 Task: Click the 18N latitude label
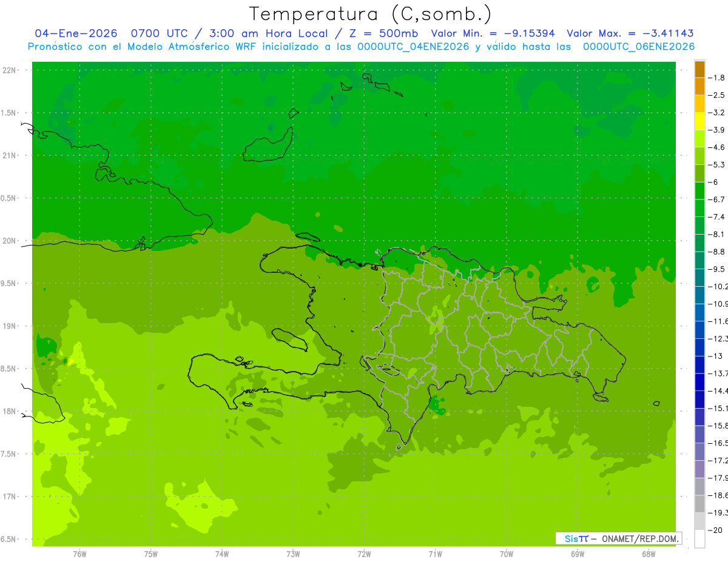coord(8,411)
